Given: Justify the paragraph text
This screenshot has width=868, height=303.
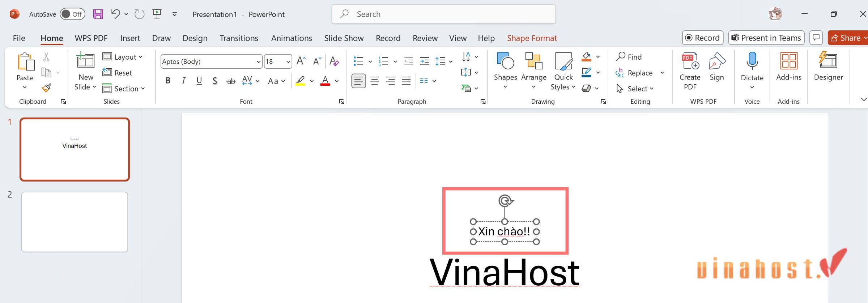Looking at the screenshot, I should coord(406,81).
